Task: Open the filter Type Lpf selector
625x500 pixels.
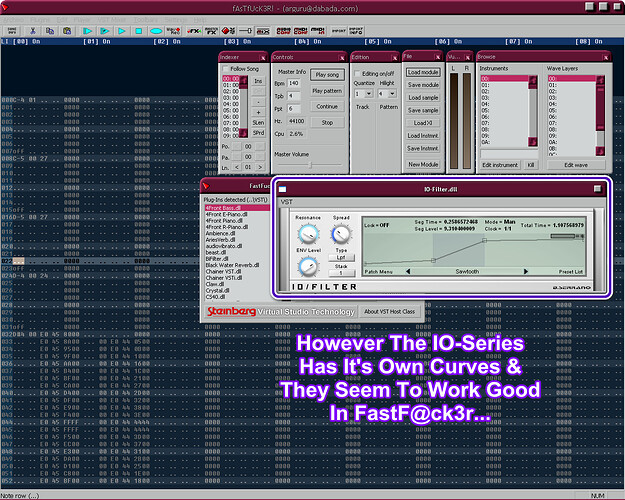Action: 341,258
